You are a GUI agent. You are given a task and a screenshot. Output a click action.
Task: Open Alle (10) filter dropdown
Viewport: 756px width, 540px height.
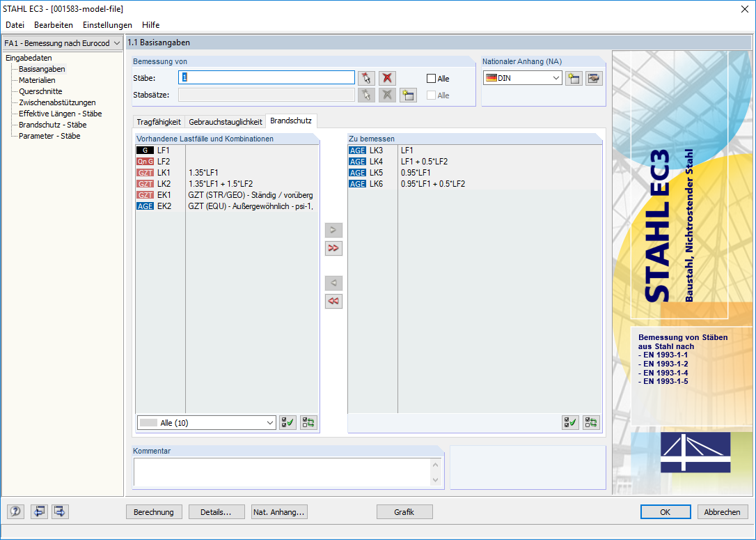(270, 423)
